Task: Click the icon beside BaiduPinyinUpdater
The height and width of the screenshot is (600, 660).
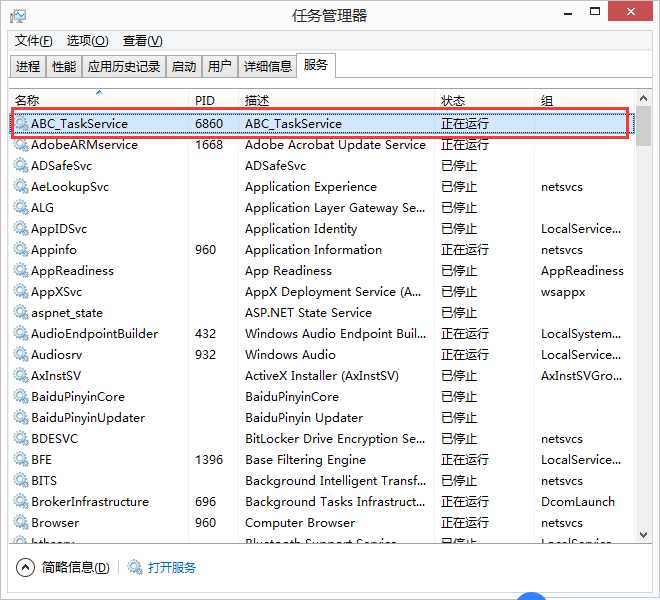Action: click(21, 418)
